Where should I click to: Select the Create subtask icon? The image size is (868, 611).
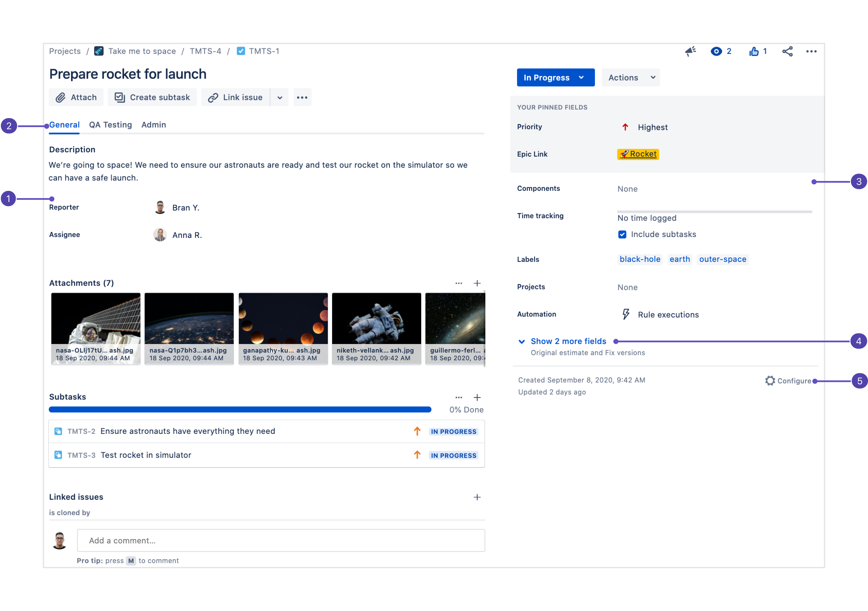pyautogui.click(x=119, y=97)
